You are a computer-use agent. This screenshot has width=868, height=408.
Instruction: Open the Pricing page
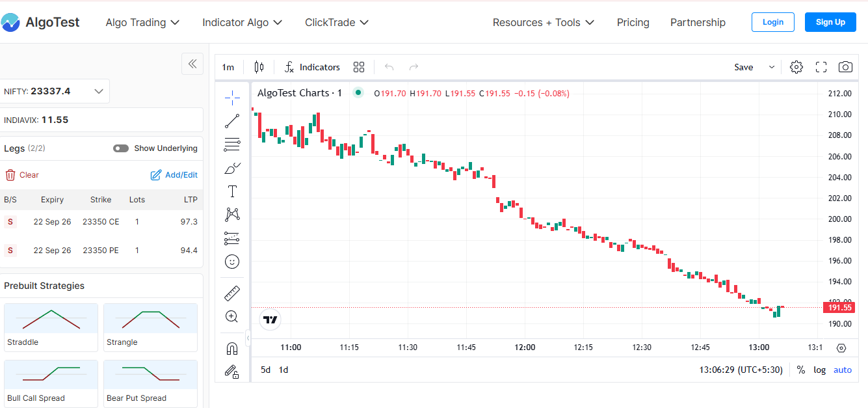tap(633, 22)
